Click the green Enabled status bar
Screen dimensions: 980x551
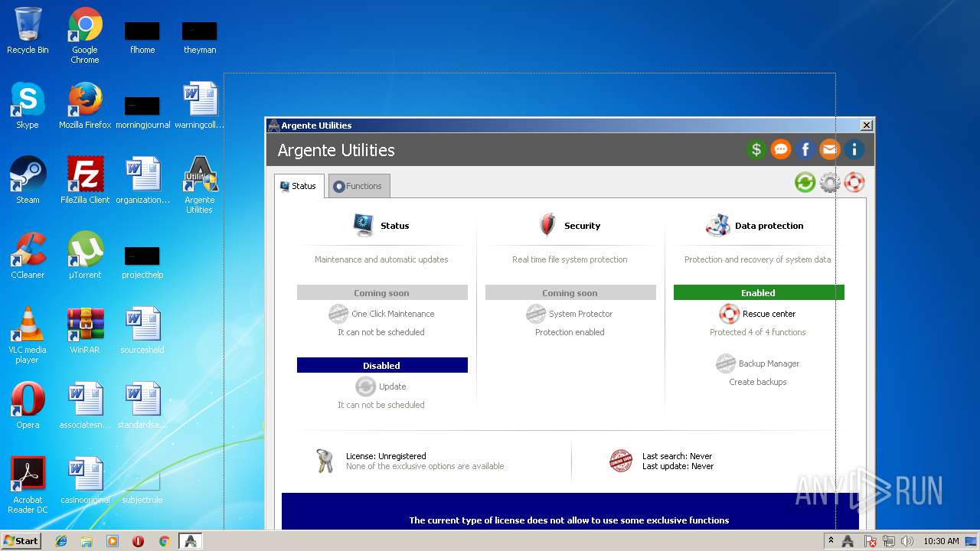[759, 292]
